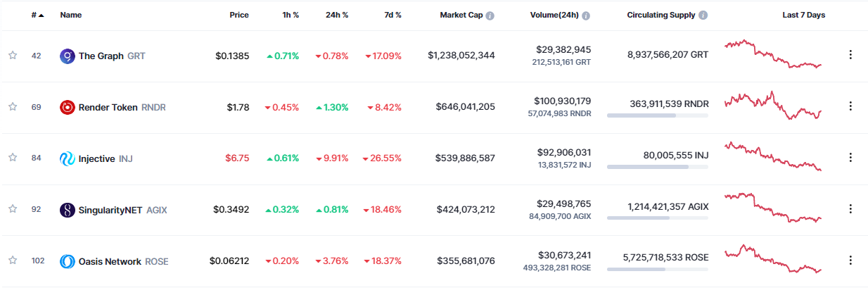
Task: Open Render Token name link
Action: (108, 107)
